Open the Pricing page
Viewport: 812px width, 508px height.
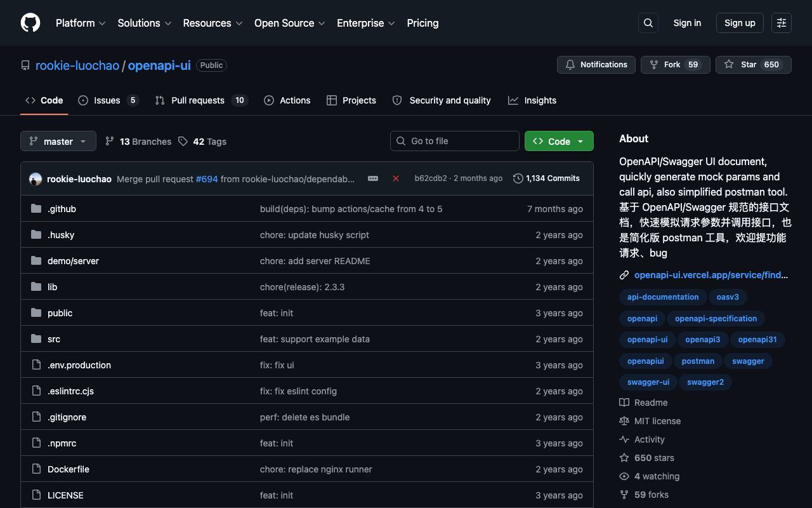coord(422,23)
